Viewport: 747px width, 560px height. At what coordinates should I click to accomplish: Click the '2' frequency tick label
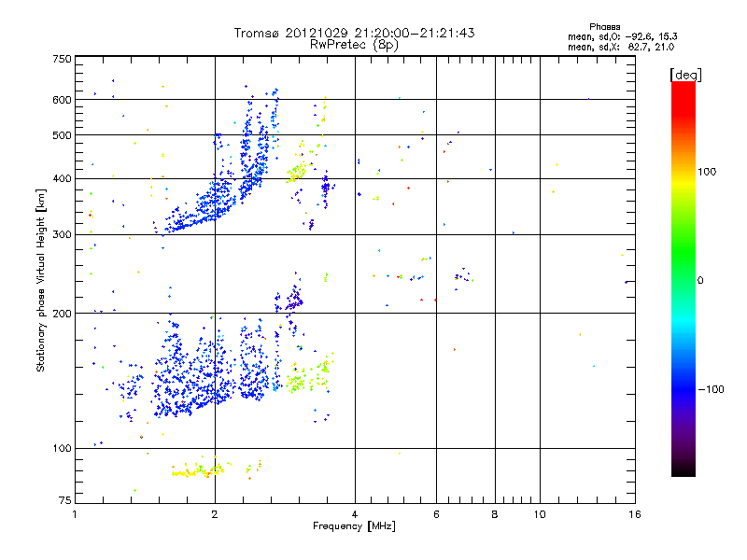pos(215,514)
